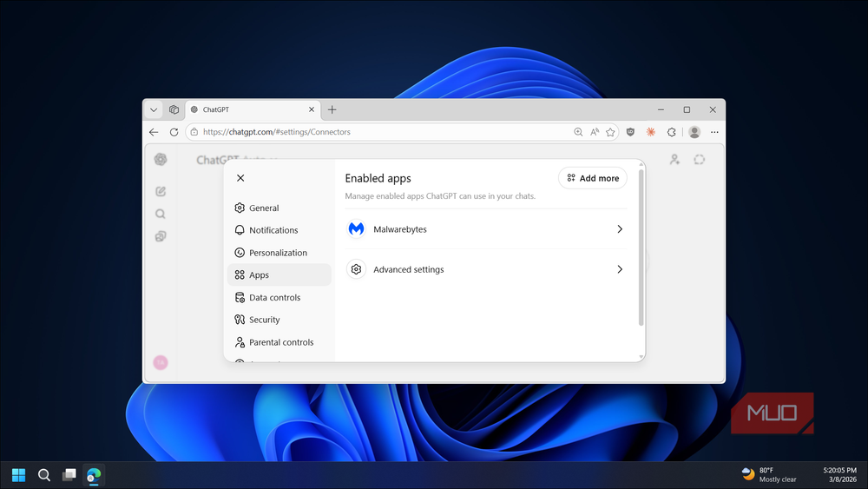Open search chats sidebar icon
The height and width of the screenshot is (489, 868).
pyautogui.click(x=161, y=214)
